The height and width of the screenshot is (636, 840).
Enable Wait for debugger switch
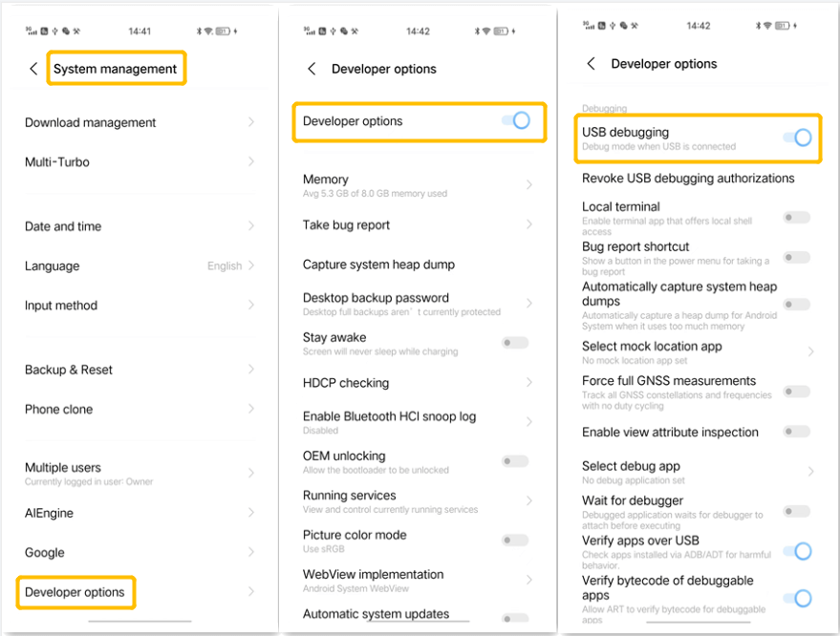[796, 512]
